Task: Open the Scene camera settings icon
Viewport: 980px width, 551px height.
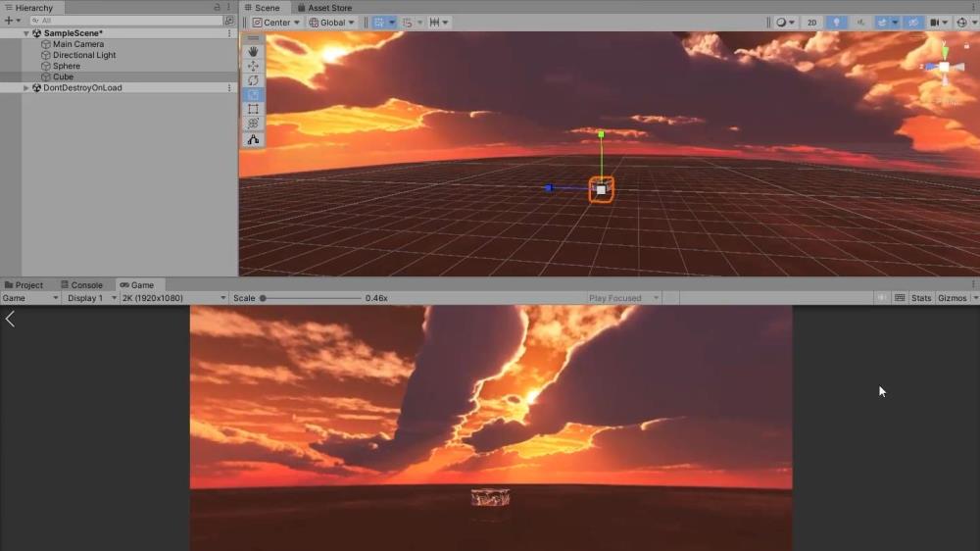Action: click(937, 23)
